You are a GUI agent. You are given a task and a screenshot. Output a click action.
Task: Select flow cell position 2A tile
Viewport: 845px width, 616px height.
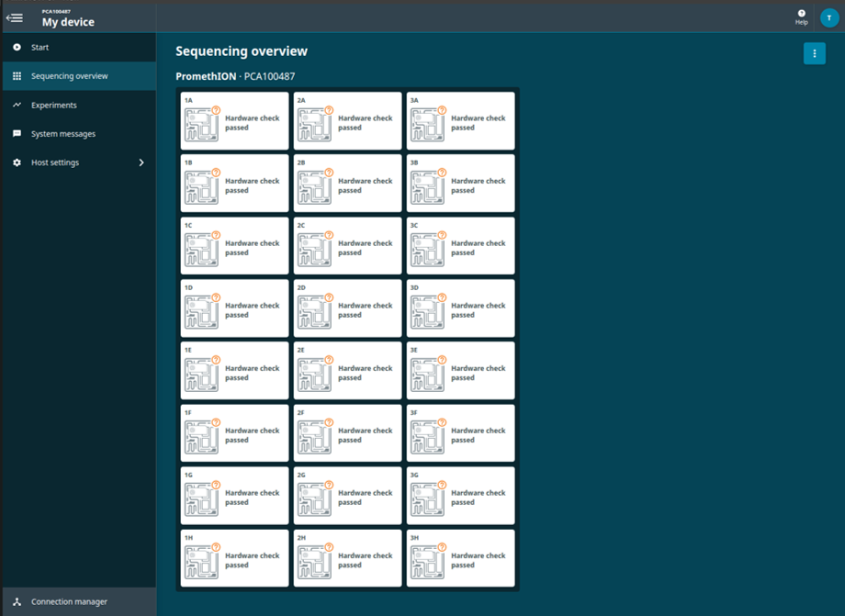tap(347, 121)
